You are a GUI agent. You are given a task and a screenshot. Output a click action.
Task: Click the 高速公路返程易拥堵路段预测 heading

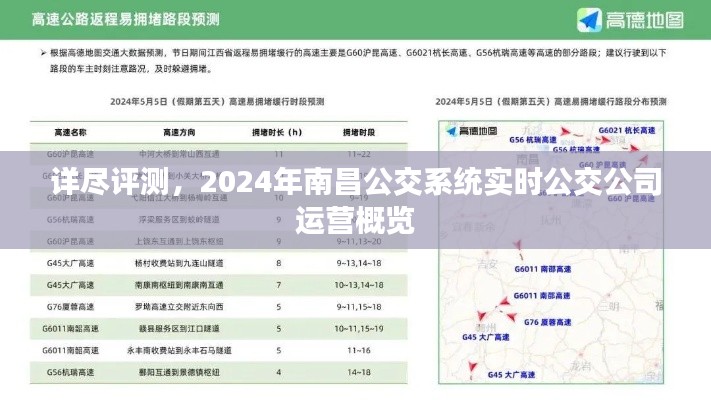coord(126,20)
